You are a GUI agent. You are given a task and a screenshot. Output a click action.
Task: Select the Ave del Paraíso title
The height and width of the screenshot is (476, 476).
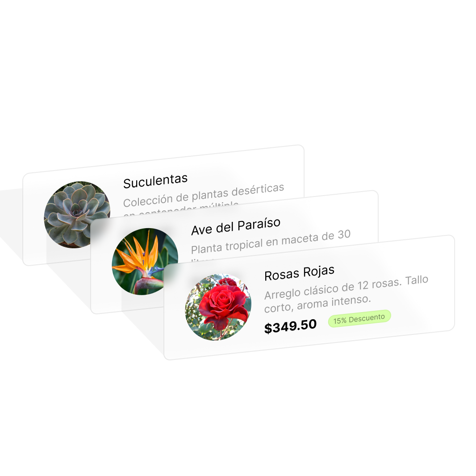click(236, 226)
